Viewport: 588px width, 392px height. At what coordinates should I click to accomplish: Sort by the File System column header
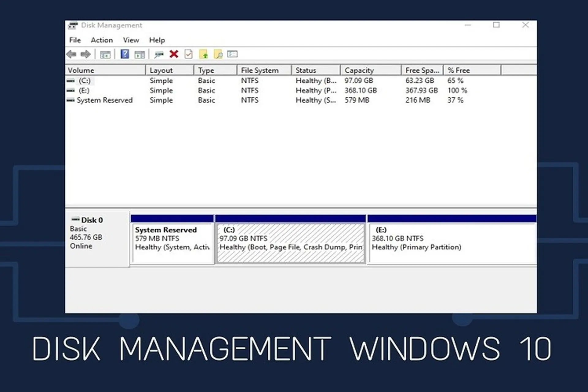pos(264,70)
